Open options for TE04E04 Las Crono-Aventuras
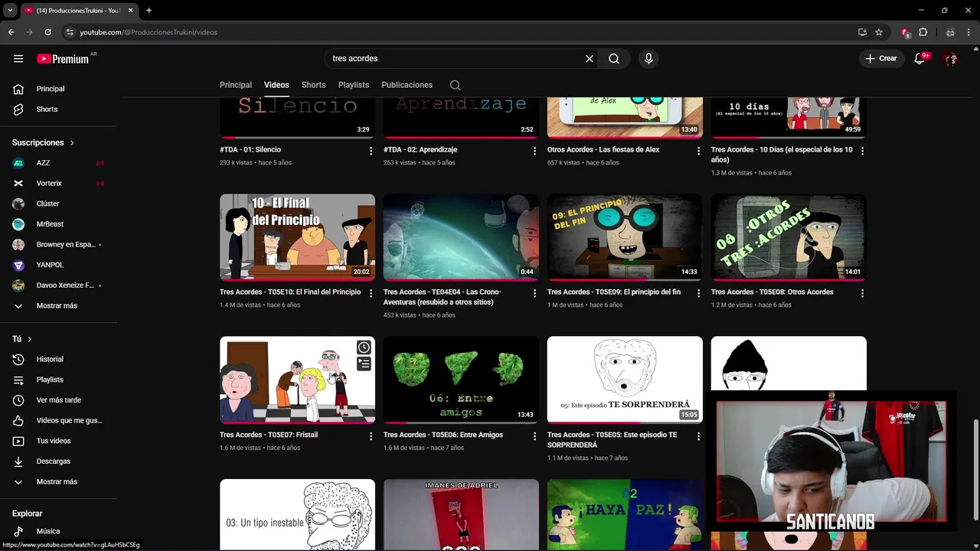 (534, 294)
